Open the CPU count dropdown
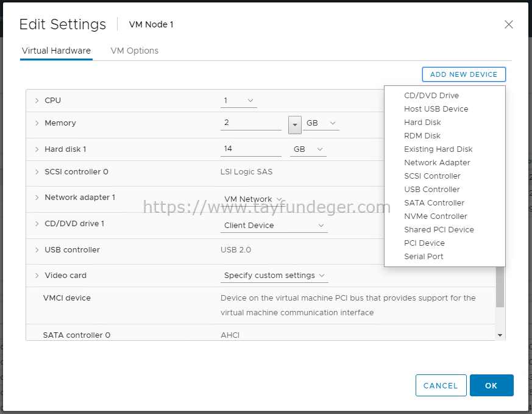The image size is (532, 414). click(238, 101)
